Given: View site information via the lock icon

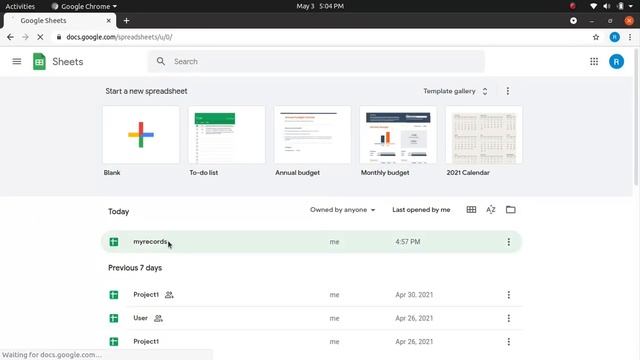Looking at the screenshot, I should click(x=59, y=37).
